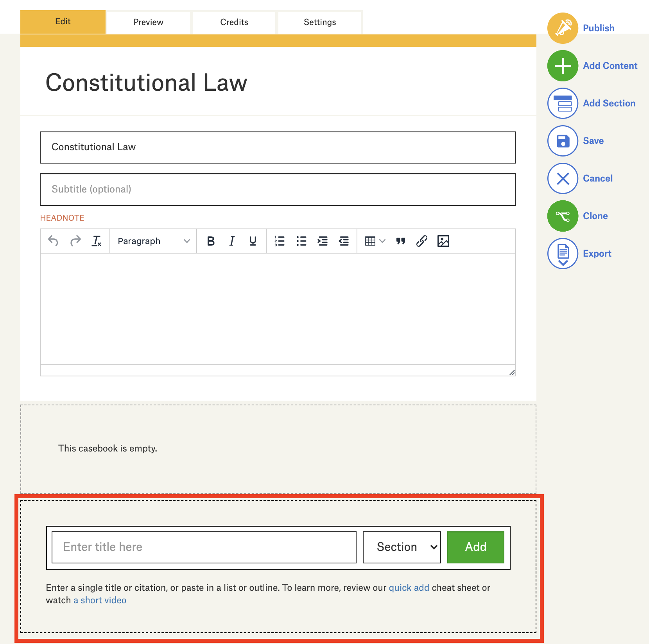Viewport: 649px width, 644px height.
Task: Click the Save floppy disk icon
Action: click(x=563, y=141)
